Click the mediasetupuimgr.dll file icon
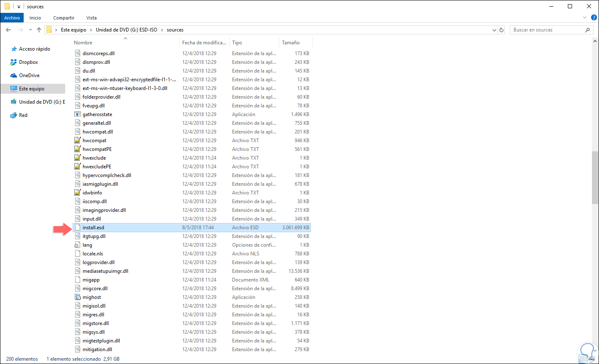This screenshot has height=364, width=599. tap(77, 271)
